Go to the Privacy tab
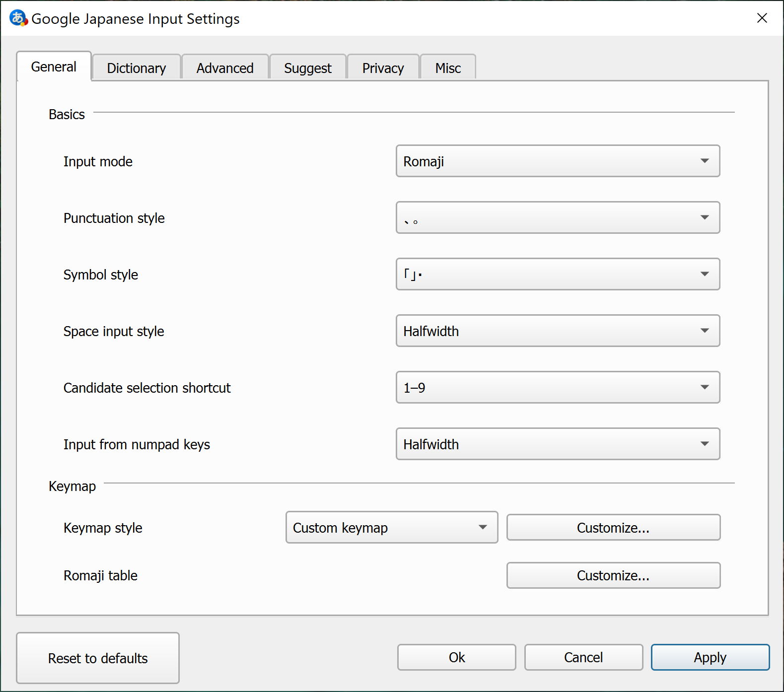784x692 pixels. [x=383, y=68]
